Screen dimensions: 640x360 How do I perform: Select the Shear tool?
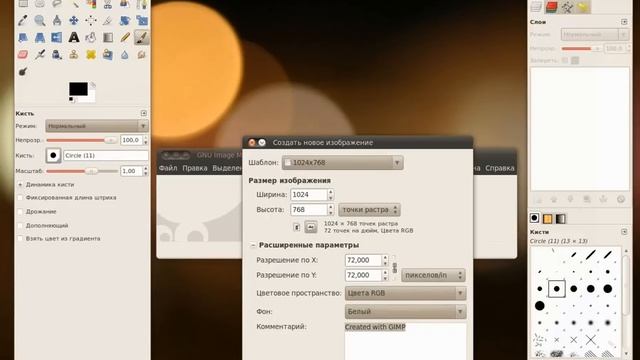[x=23, y=38]
